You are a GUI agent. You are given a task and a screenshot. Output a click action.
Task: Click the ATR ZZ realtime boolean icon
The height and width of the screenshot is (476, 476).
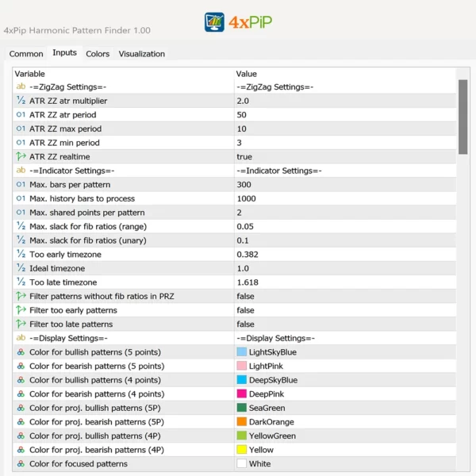click(21, 157)
